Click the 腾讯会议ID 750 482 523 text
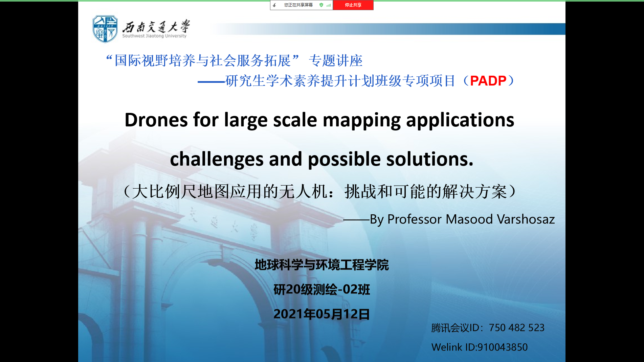 488,328
